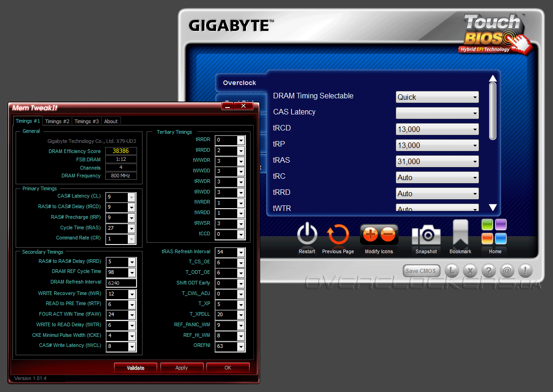Go back with Previous Page icon
This screenshot has height=392, width=553.
338,235
